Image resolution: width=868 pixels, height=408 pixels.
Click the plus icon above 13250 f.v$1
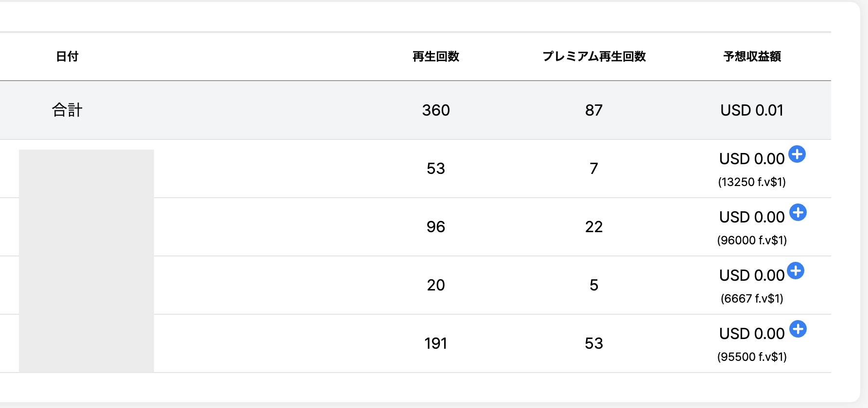point(797,154)
